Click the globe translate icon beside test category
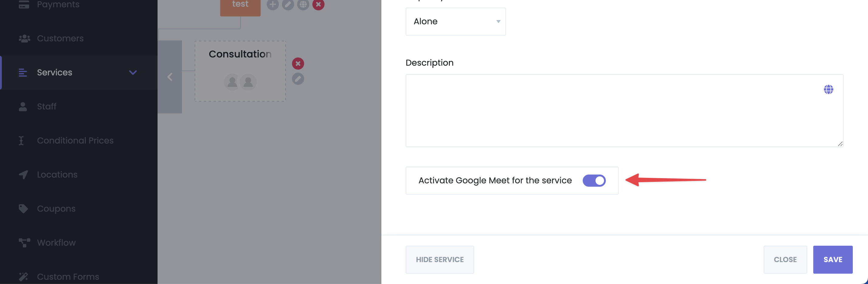The height and width of the screenshot is (284, 868). 303,4
